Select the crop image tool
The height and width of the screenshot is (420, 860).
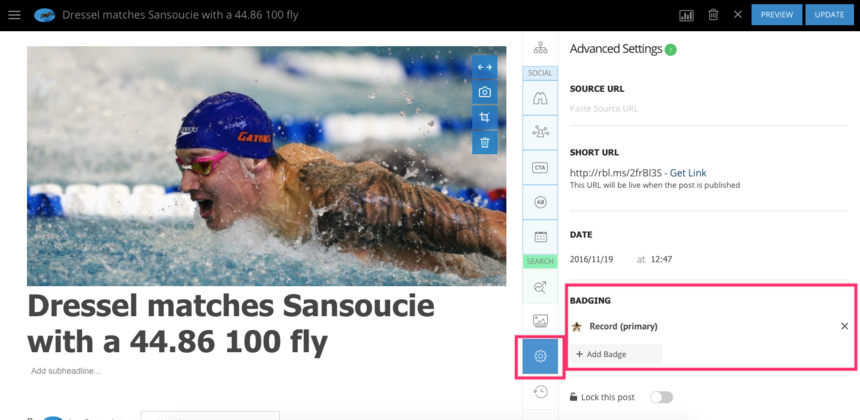tap(484, 117)
